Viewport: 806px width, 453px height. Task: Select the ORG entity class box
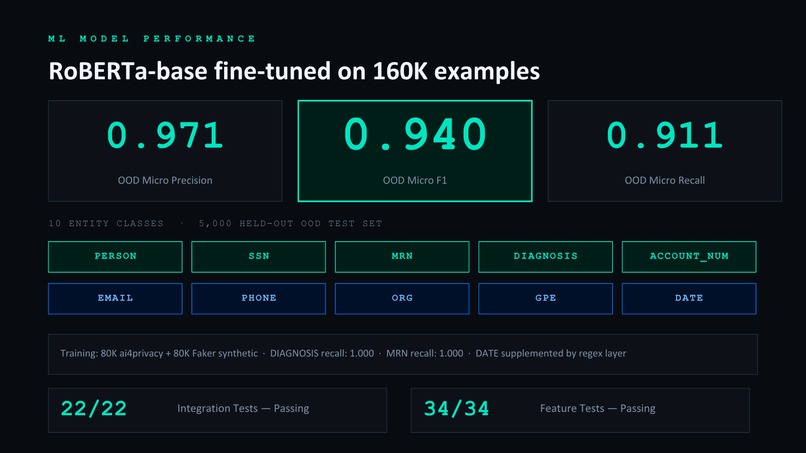click(x=402, y=298)
